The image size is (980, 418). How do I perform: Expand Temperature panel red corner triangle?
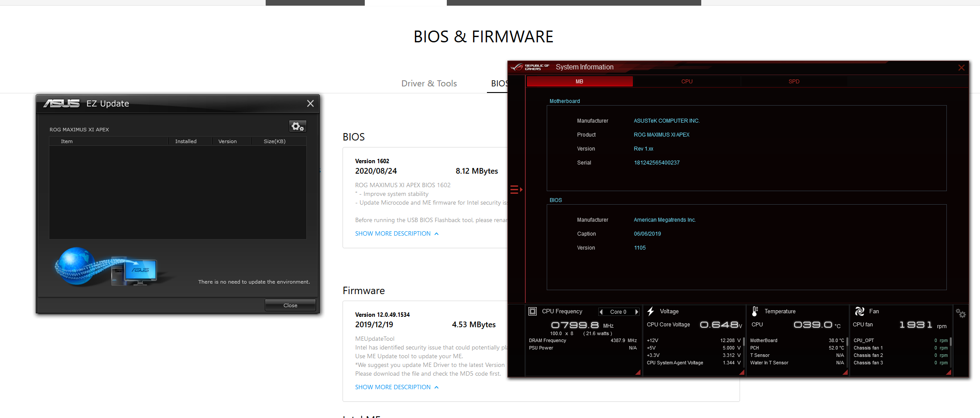[x=845, y=372]
